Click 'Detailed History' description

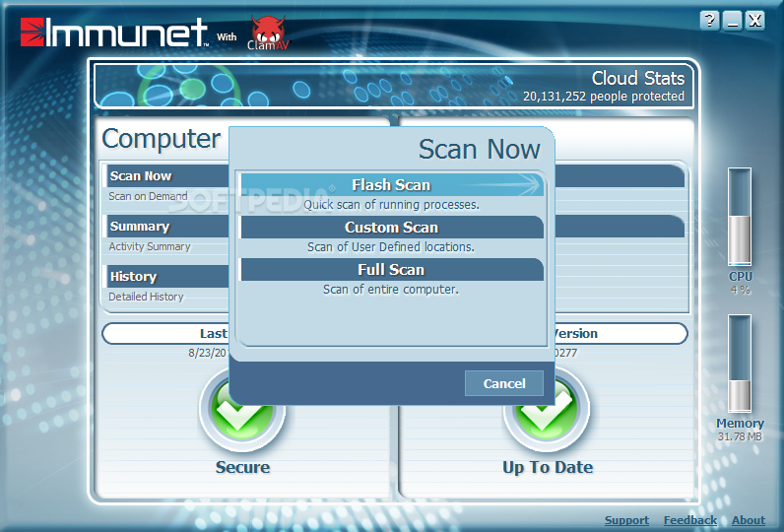146,297
